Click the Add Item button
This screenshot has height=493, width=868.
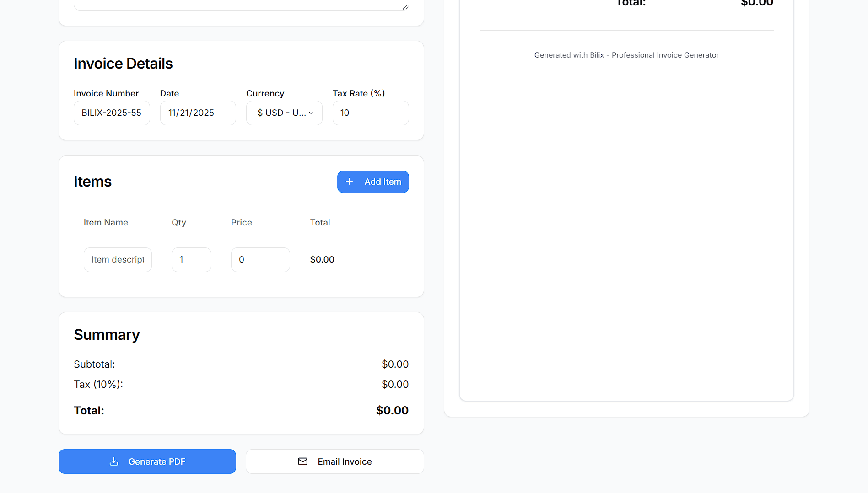click(x=373, y=182)
